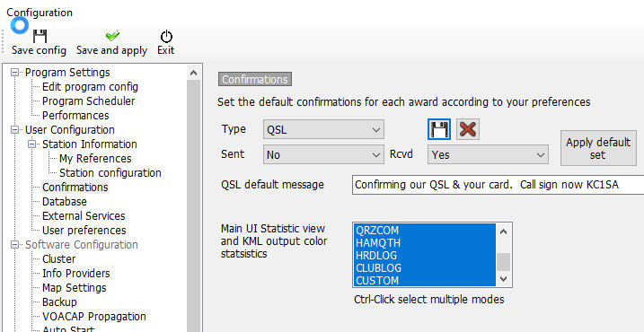Collapse the Station Information tree node
Screen dimensions: 644x332
[x=32, y=144]
